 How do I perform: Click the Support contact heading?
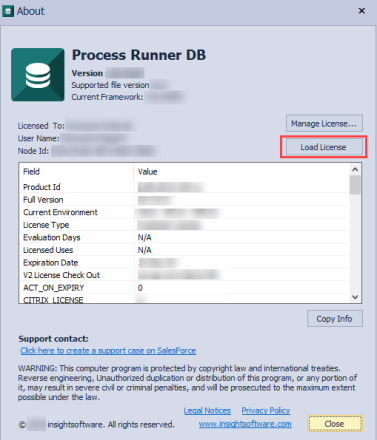(53, 339)
